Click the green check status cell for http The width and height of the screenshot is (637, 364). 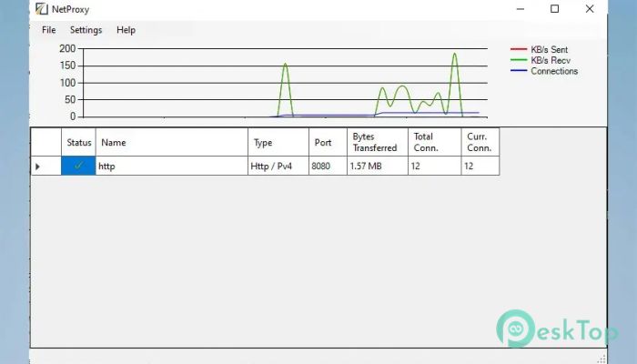(x=78, y=166)
